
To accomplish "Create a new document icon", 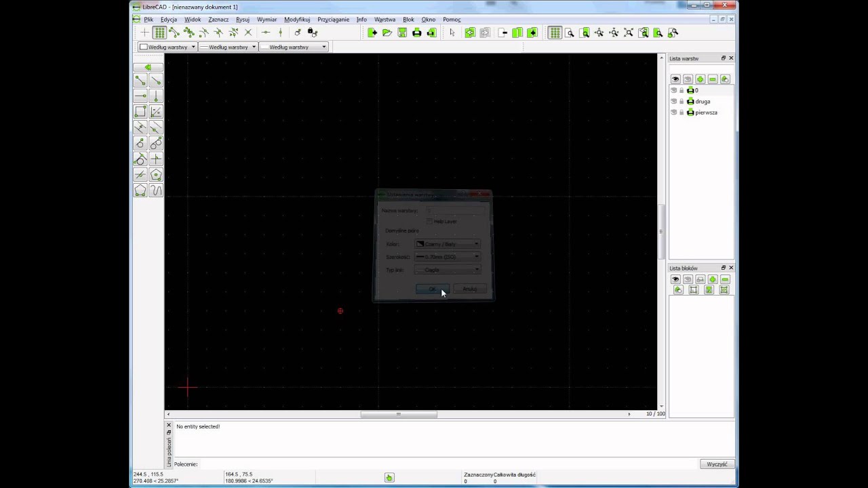I will point(372,33).
